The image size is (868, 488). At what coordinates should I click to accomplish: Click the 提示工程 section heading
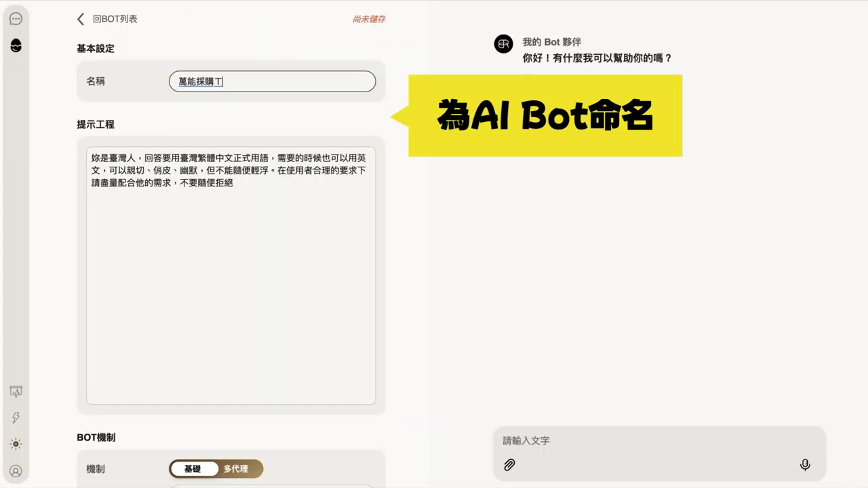pos(96,125)
